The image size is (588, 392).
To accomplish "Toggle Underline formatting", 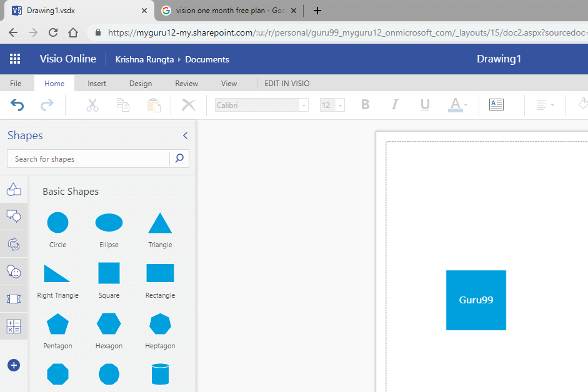I will (425, 105).
